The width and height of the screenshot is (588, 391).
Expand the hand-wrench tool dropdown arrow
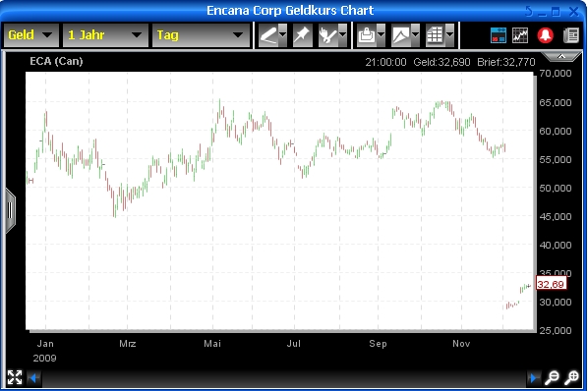[343, 35]
